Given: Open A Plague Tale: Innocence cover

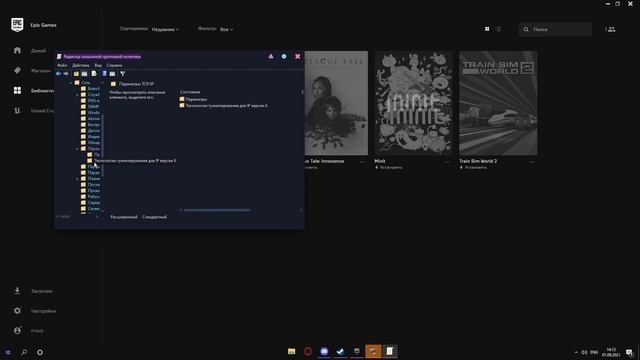Looking at the screenshot, I should (336, 103).
